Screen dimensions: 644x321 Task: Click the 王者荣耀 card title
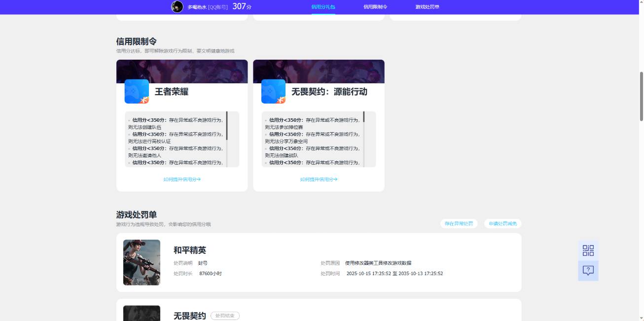point(172,92)
